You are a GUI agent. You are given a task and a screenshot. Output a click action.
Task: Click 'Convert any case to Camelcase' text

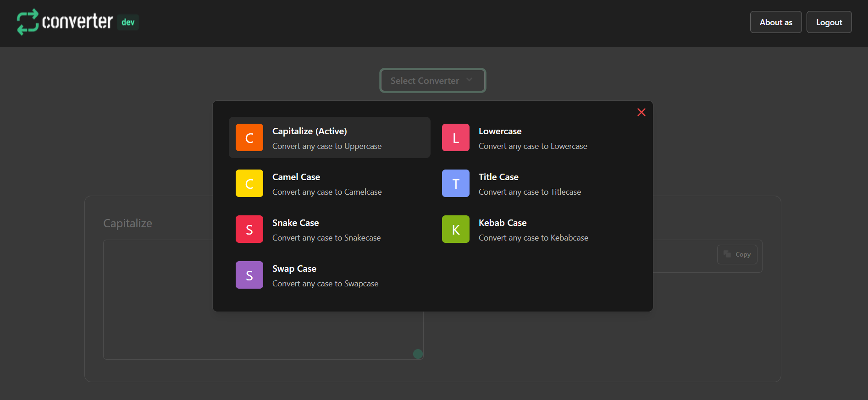(327, 192)
